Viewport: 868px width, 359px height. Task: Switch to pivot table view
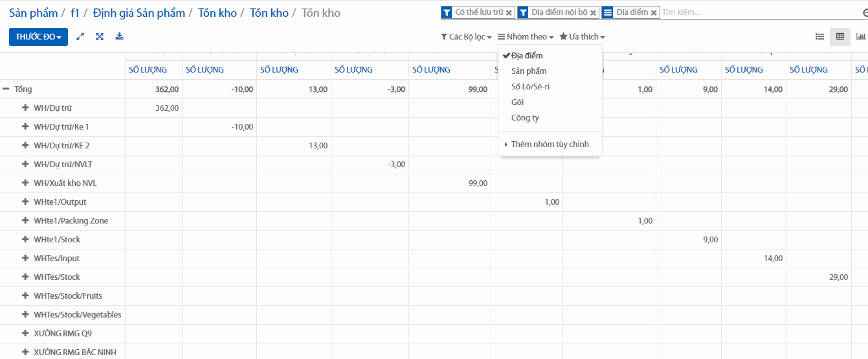(840, 37)
